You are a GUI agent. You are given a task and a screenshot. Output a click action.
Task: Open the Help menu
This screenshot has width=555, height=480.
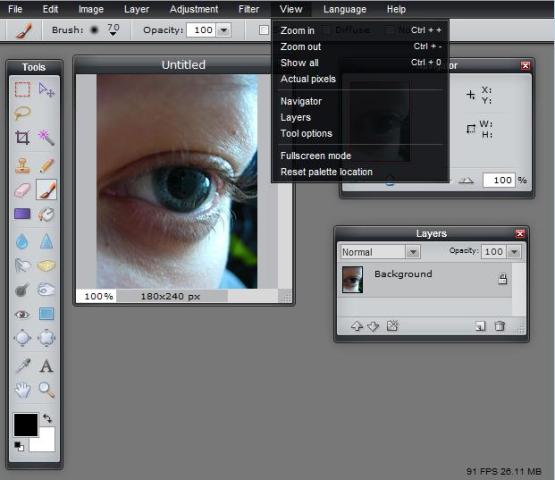point(396,9)
